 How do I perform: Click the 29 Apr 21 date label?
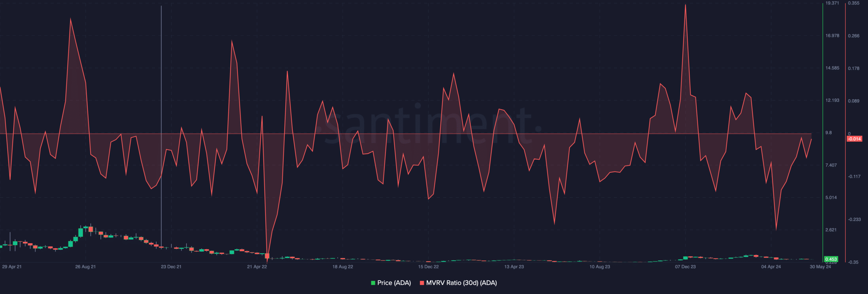click(12, 267)
